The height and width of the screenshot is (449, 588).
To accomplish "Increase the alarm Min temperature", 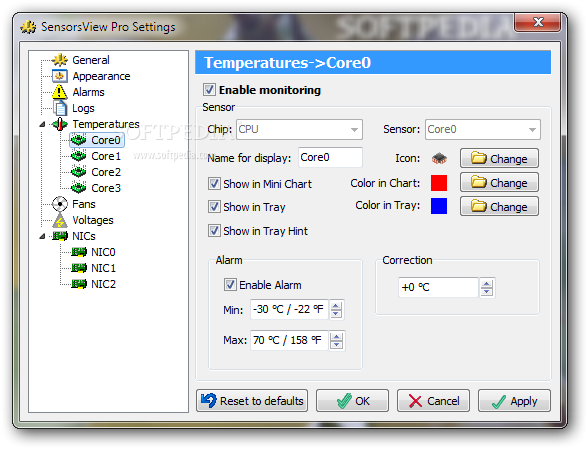I will (336, 306).
